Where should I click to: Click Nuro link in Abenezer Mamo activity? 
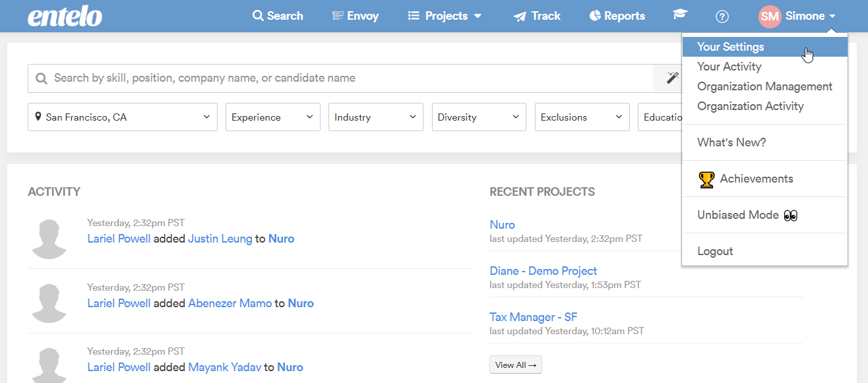click(x=301, y=303)
